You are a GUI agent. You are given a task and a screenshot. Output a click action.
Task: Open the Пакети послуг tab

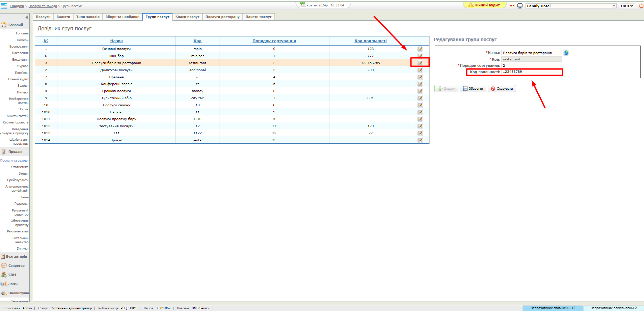pos(258,17)
